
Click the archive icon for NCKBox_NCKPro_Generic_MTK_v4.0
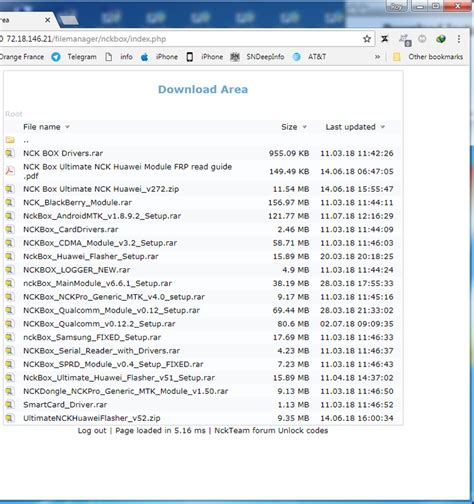10,297
